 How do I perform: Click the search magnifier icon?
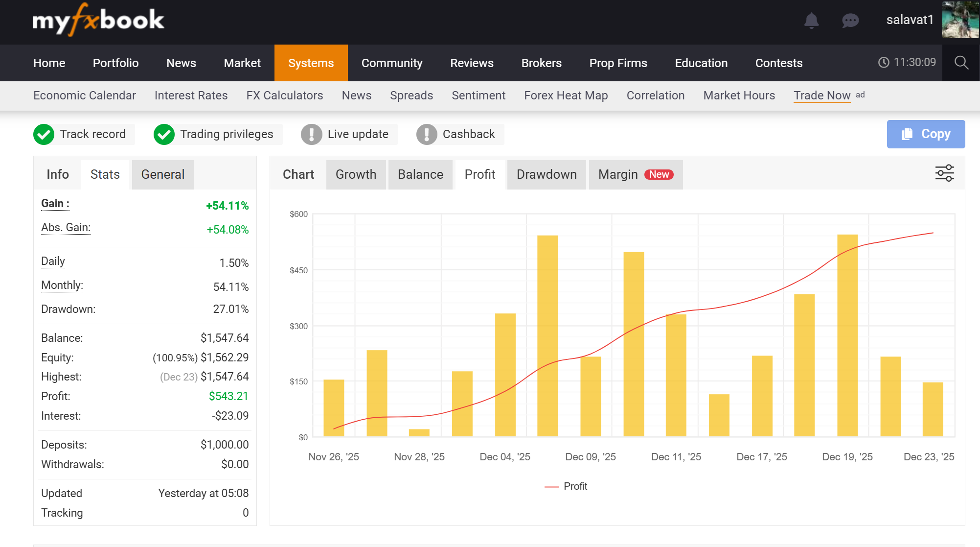point(961,63)
